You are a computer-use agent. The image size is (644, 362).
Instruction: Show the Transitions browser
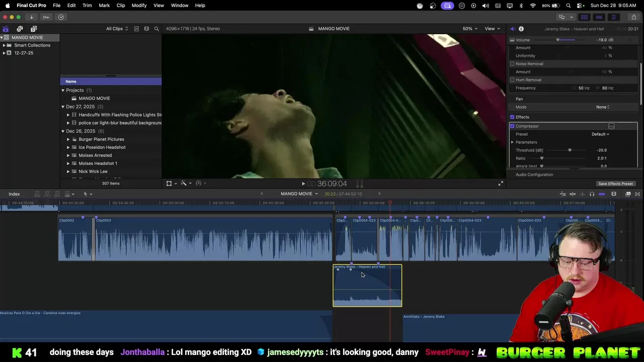click(637, 194)
